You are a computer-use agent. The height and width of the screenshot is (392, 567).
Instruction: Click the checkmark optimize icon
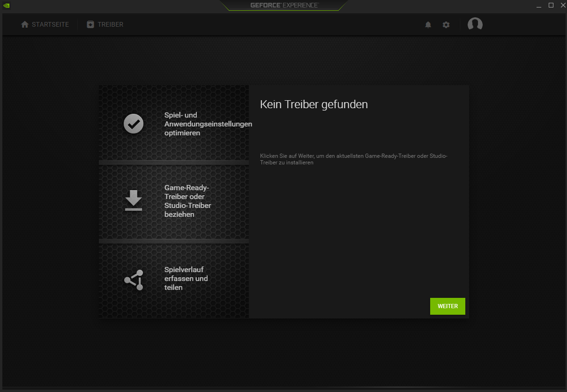tap(134, 124)
